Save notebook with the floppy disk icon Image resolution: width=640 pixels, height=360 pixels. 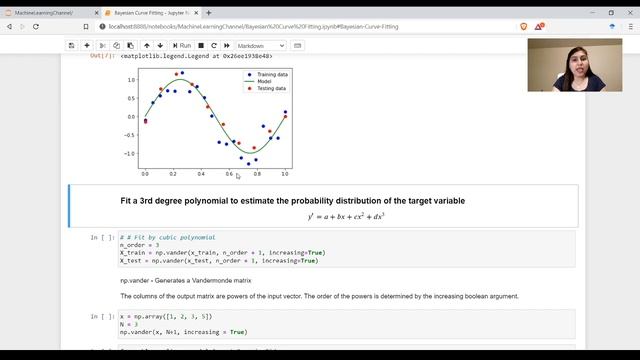[x=71, y=46]
